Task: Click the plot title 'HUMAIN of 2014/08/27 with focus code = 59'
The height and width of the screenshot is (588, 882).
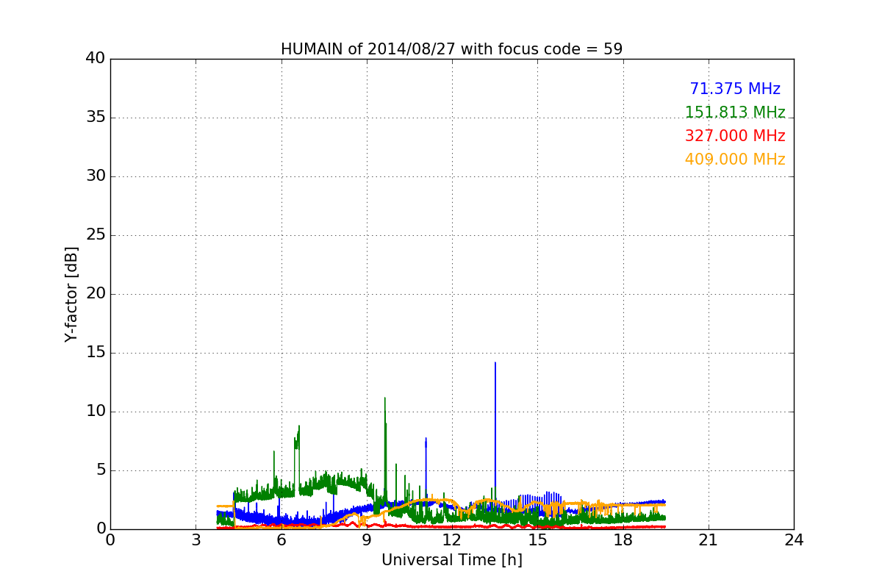Action: click(x=451, y=49)
